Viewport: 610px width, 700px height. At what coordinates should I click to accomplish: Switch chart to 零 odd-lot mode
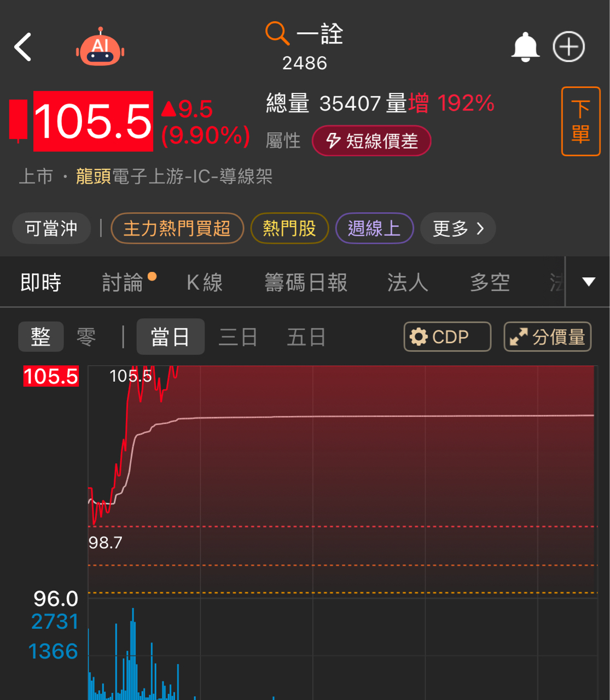pyautogui.click(x=86, y=336)
